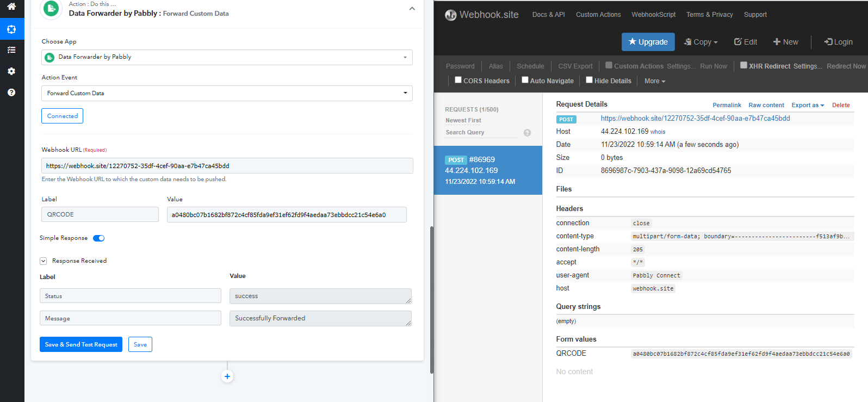Add a new step with plus icon
This screenshot has height=402, width=868.
(227, 376)
